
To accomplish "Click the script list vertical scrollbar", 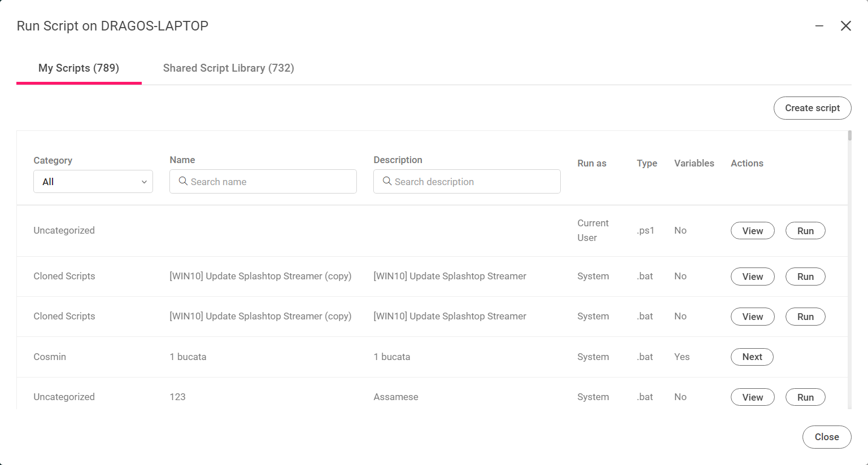I will 849,135.
